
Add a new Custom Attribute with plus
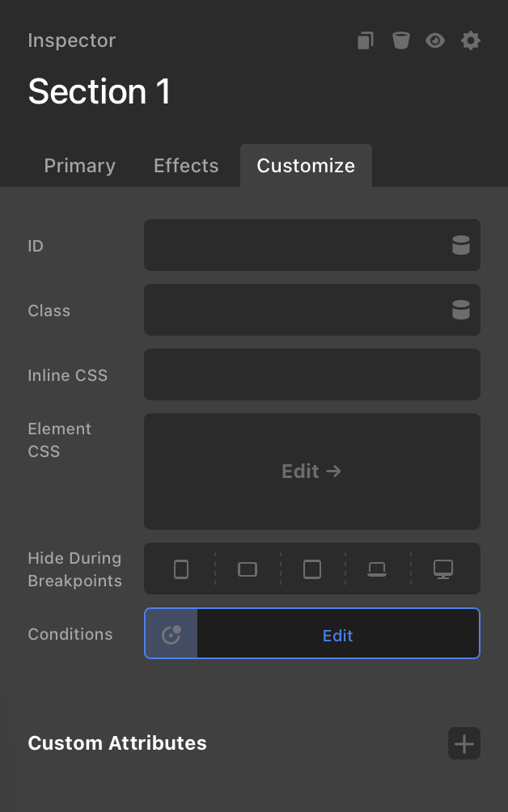464,743
